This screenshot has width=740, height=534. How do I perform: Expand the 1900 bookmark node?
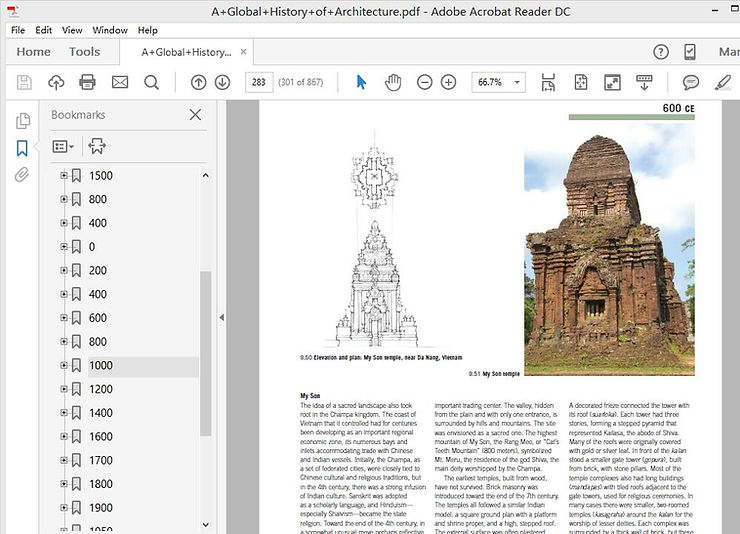(64, 508)
